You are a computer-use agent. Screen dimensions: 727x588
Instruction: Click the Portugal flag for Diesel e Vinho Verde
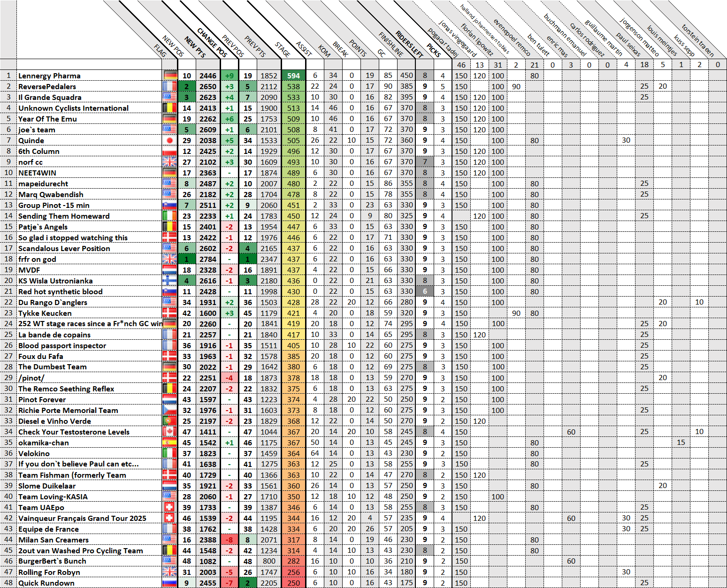[169, 421]
